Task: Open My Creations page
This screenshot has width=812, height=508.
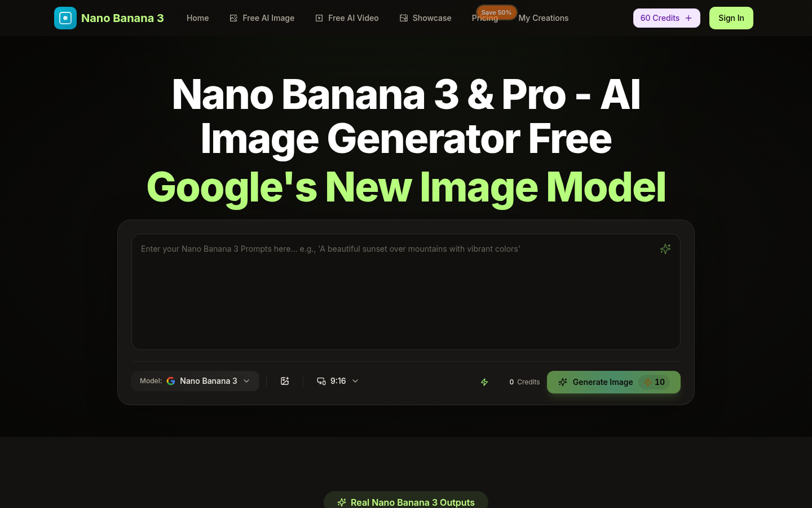Action: (x=544, y=18)
